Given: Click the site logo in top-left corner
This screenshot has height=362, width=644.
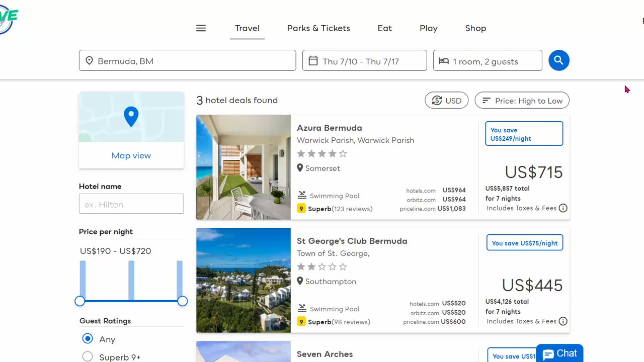Looking at the screenshot, I should [9, 19].
